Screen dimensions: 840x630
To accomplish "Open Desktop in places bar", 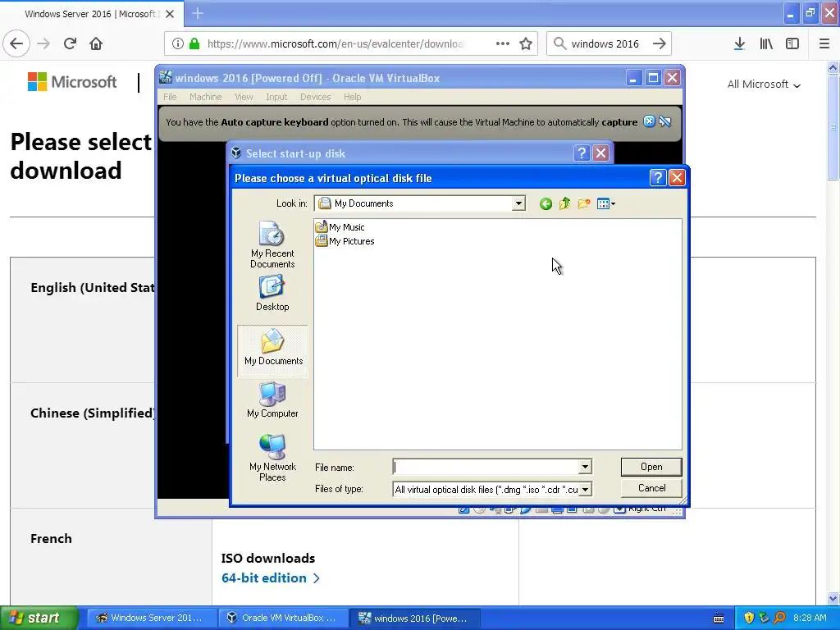I will (272, 293).
